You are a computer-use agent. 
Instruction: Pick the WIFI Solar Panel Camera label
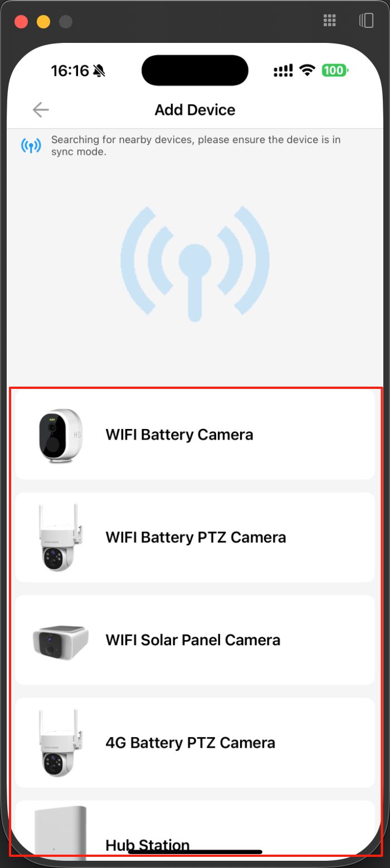click(x=193, y=640)
